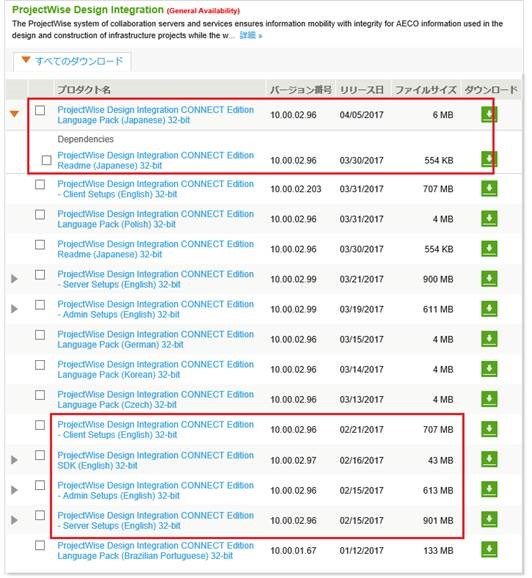Open Language Pack (Korean) 32-bit link

click(x=156, y=369)
